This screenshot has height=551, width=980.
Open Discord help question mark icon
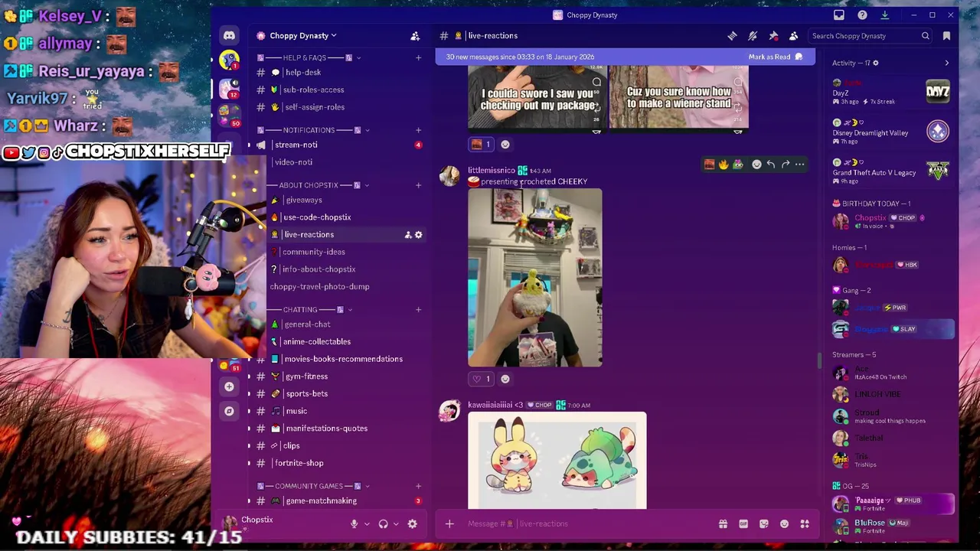pyautogui.click(x=862, y=15)
